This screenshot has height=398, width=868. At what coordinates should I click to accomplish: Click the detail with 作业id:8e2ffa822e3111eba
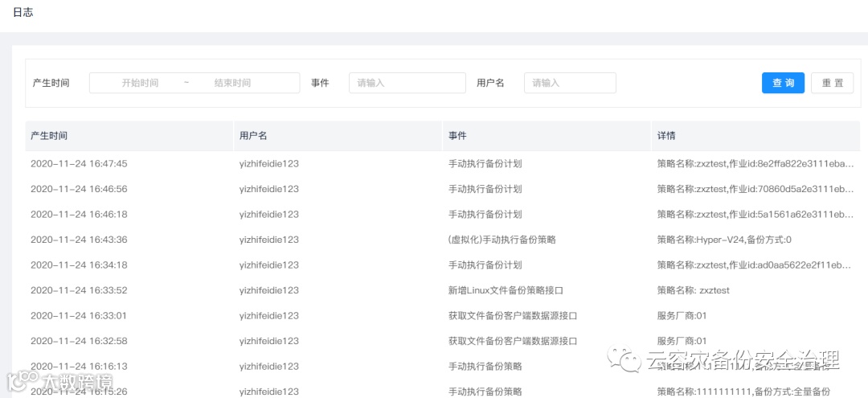tap(755, 164)
